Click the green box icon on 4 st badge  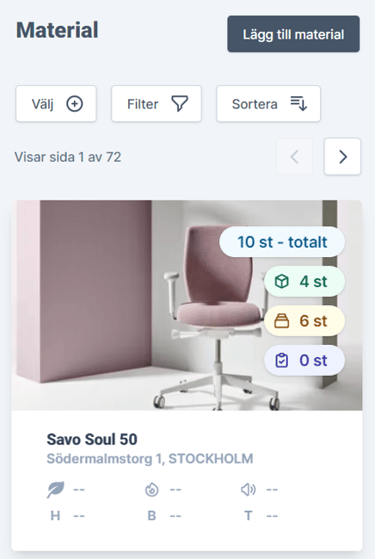point(281,282)
